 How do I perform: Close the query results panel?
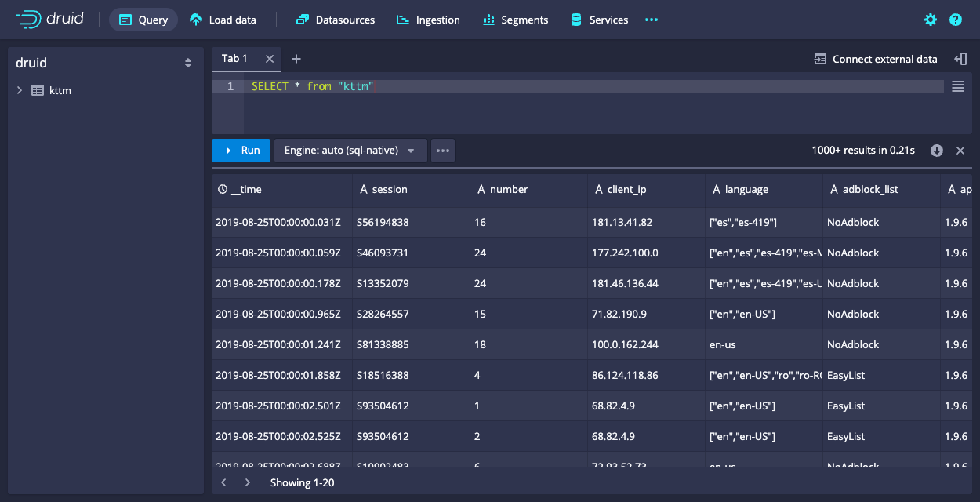960,150
